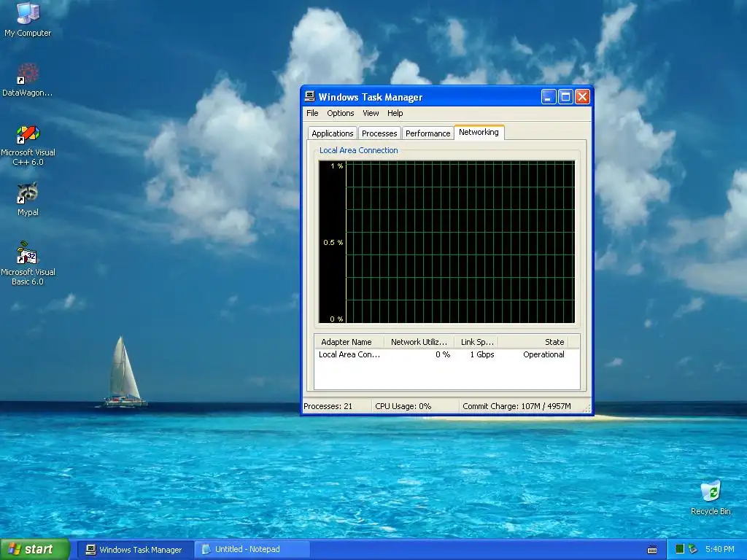Click Windows Task Manager taskbar button
The width and height of the screenshot is (747, 560).
point(135,550)
